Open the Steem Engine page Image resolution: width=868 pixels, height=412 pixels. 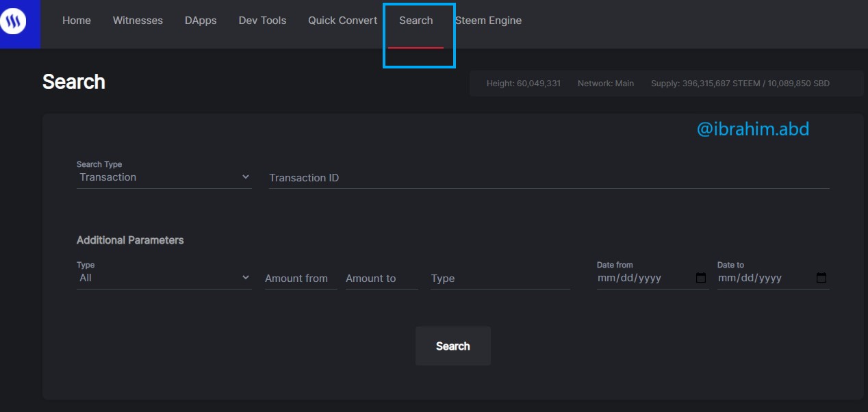coord(488,21)
